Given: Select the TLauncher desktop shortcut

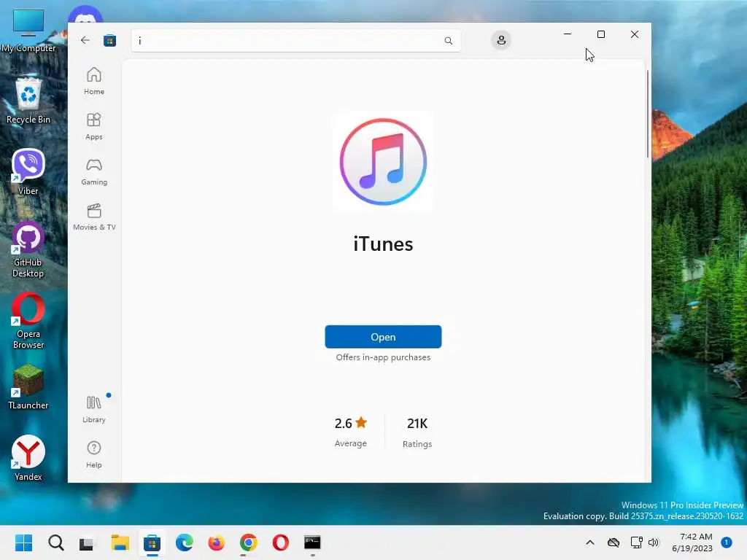Looking at the screenshot, I should coord(28,386).
